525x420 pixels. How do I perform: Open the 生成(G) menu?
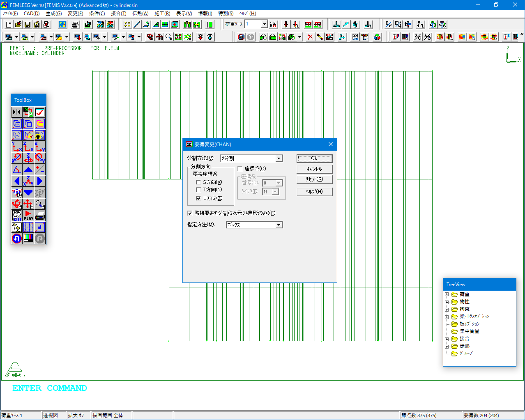(53, 14)
